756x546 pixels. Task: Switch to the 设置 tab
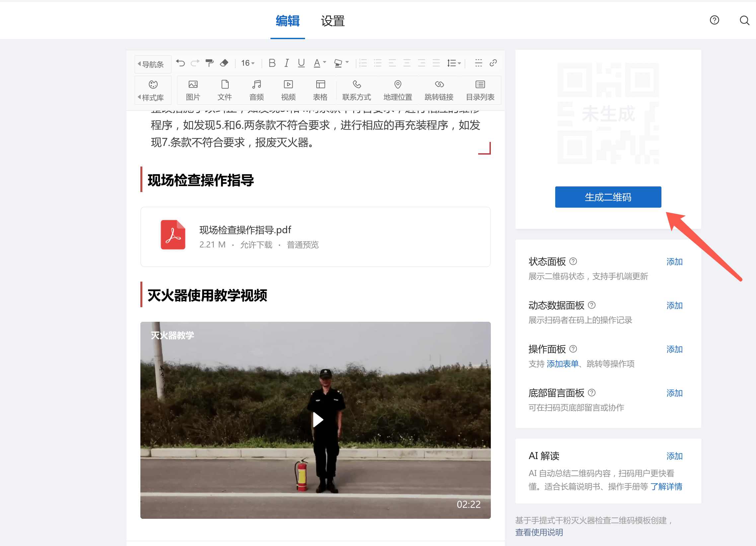click(333, 21)
